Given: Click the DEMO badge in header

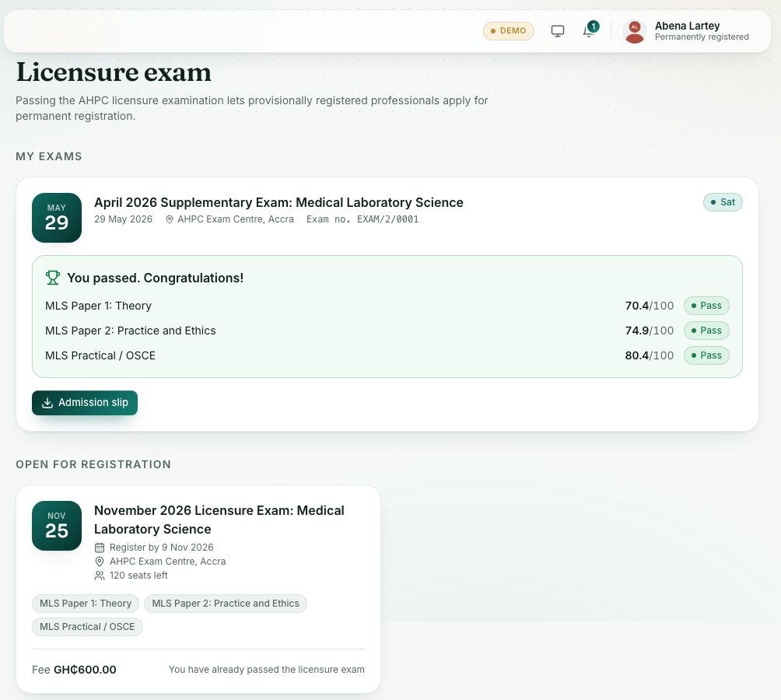Looking at the screenshot, I should [508, 31].
